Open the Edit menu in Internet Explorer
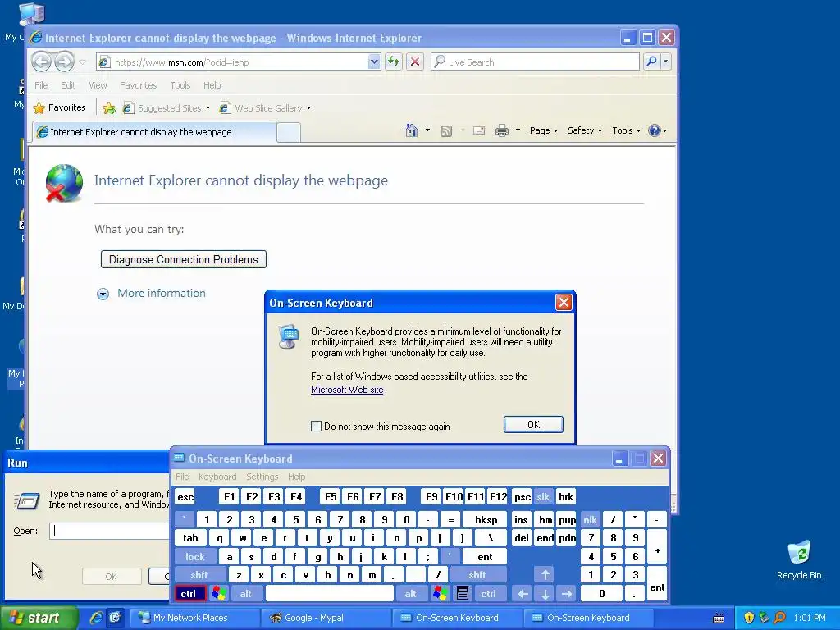 coord(68,85)
